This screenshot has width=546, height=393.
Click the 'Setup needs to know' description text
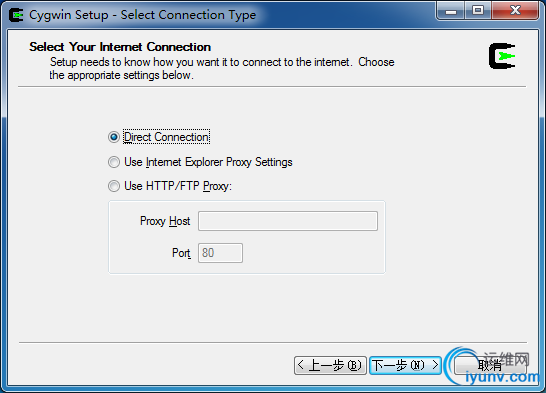click(x=222, y=69)
